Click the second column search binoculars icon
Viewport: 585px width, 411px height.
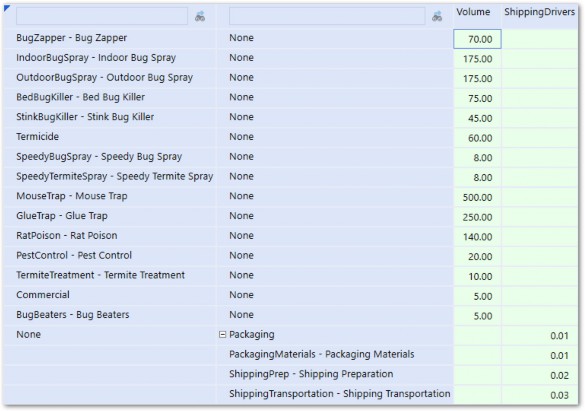click(x=437, y=16)
